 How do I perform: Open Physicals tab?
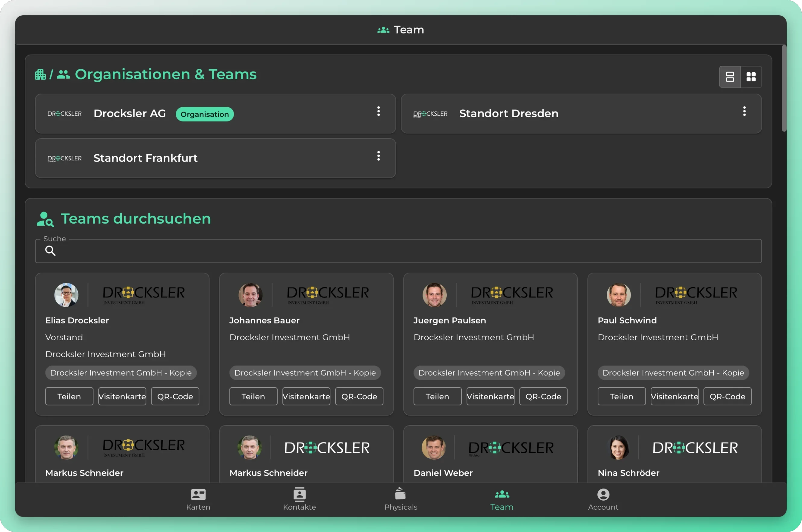(401, 499)
